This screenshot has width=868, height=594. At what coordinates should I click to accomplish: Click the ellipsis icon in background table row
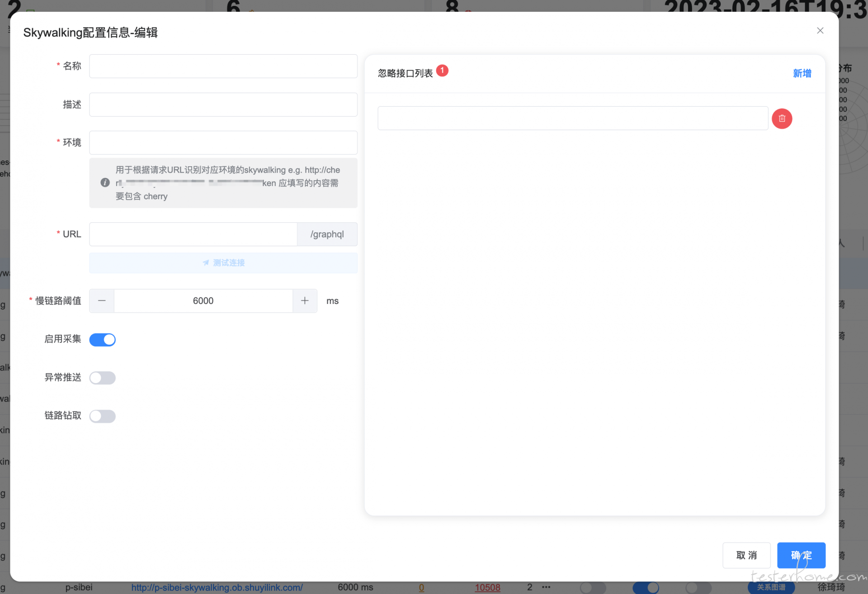(x=546, y=587)
